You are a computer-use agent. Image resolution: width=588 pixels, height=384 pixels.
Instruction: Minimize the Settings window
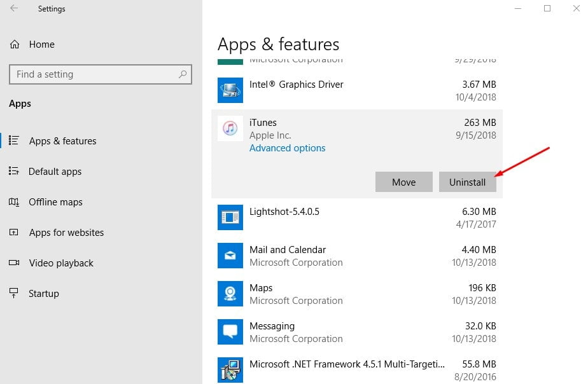click(x=518, y=8)
